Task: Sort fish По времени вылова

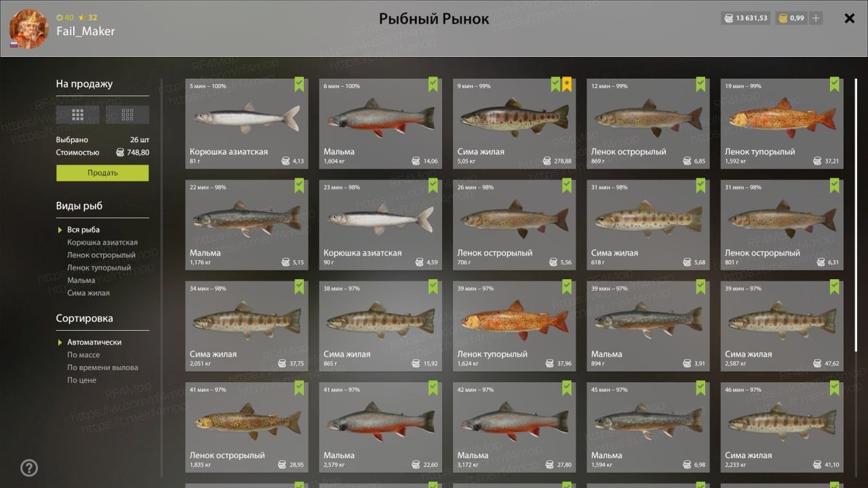Action: (x=102, y=368)
